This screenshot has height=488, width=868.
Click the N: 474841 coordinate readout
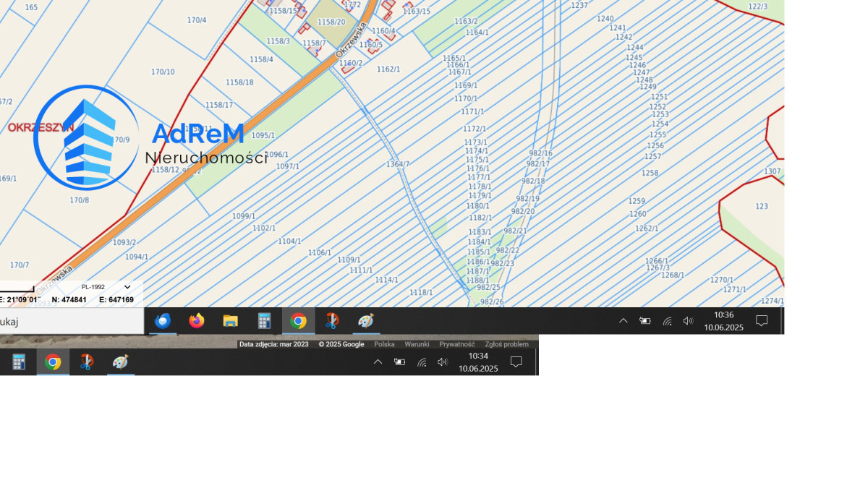point(69,299)
